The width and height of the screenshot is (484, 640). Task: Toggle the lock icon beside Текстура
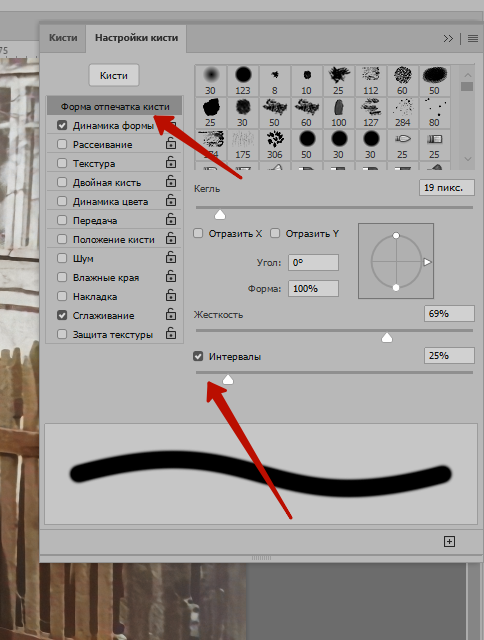click(171, 162)
